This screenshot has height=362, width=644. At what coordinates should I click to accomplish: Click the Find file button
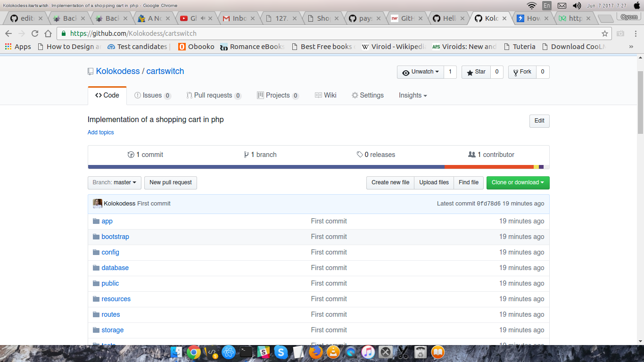469,182
